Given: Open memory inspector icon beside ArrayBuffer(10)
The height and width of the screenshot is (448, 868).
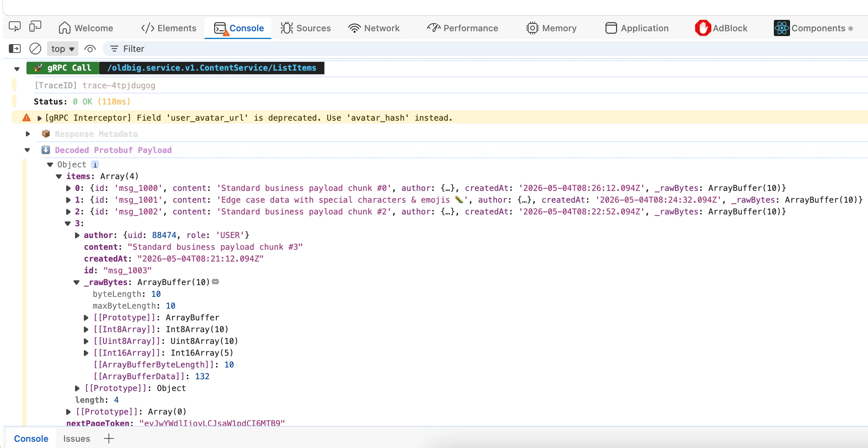Looking at the screenshot, I should (x=216, y=282).
